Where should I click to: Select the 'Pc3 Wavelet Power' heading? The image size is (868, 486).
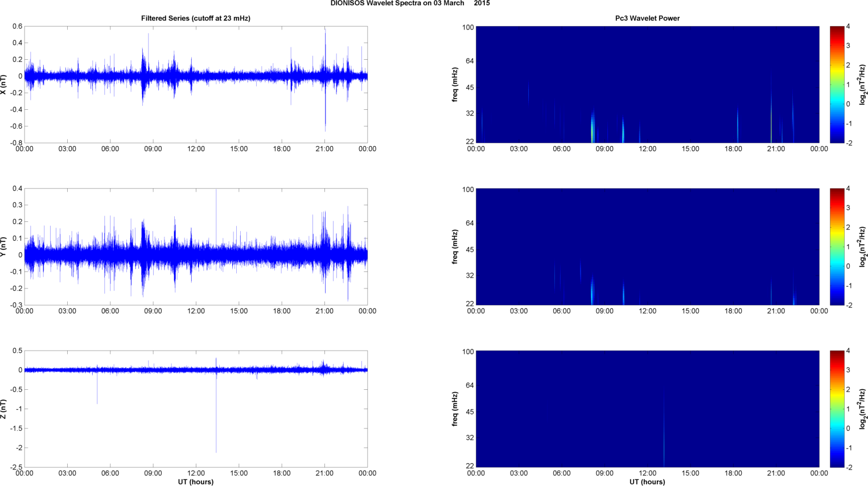(x=647, y=18)
